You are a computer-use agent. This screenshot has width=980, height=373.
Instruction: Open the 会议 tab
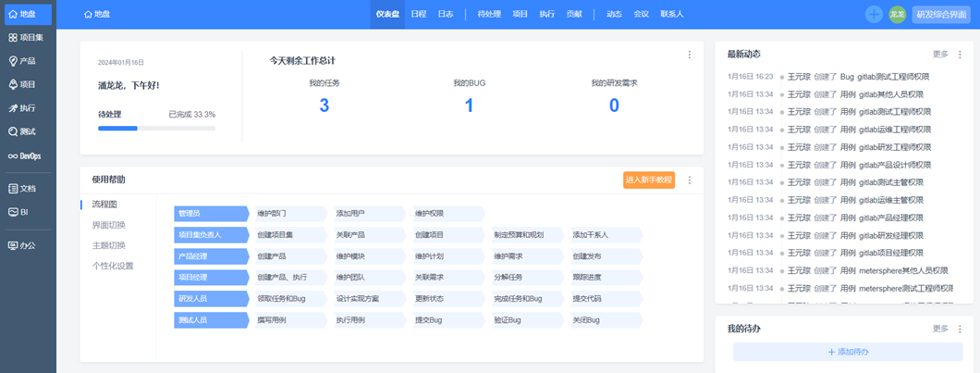click(x=641, y=15)
